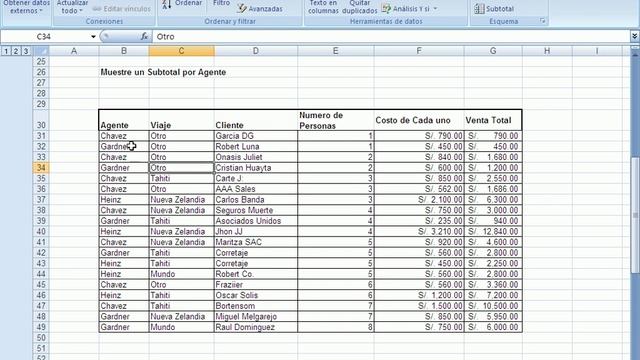Click the fx insert function icon

pos(144,36)
